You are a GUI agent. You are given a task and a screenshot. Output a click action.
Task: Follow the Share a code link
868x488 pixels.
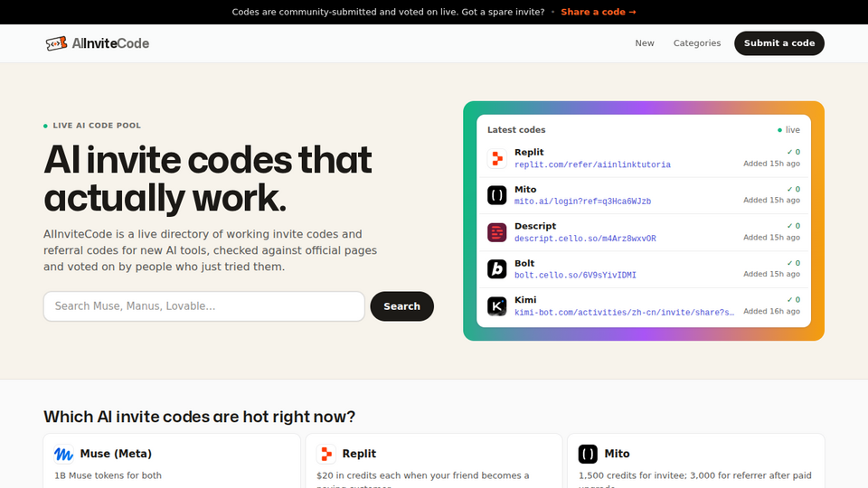599,12
